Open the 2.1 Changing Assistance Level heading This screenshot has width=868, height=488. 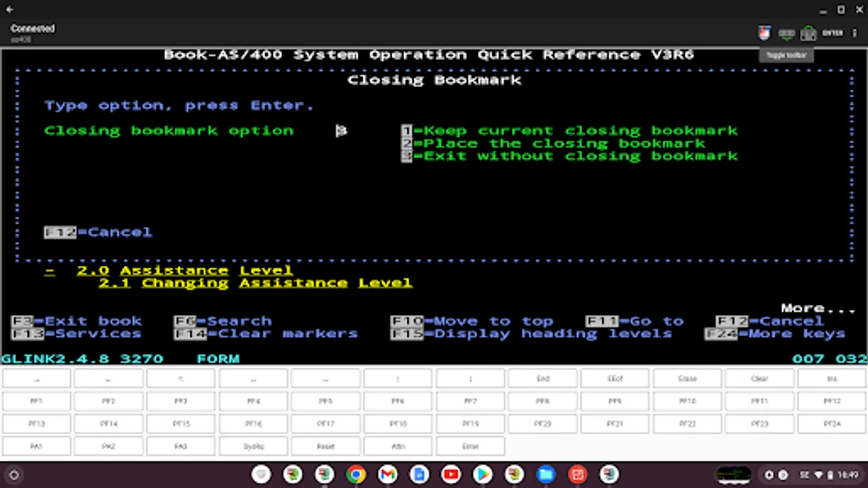[x=255, y=283]
